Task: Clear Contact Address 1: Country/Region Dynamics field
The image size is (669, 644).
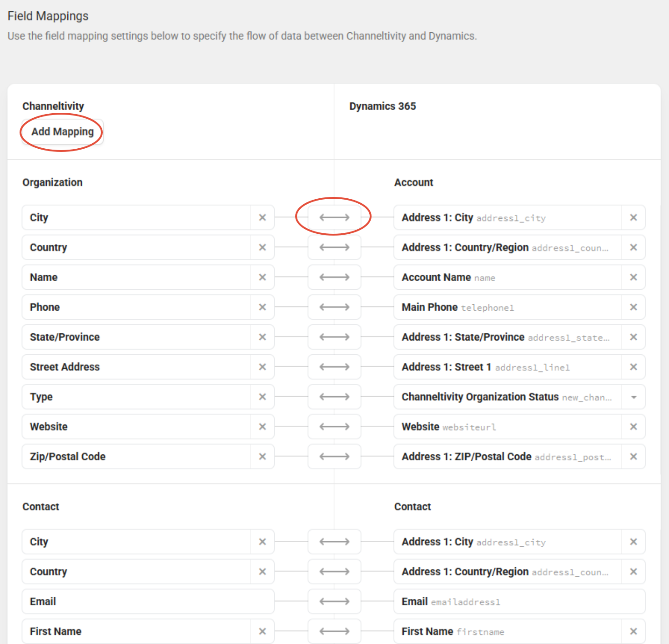Action: click(634, 572)
